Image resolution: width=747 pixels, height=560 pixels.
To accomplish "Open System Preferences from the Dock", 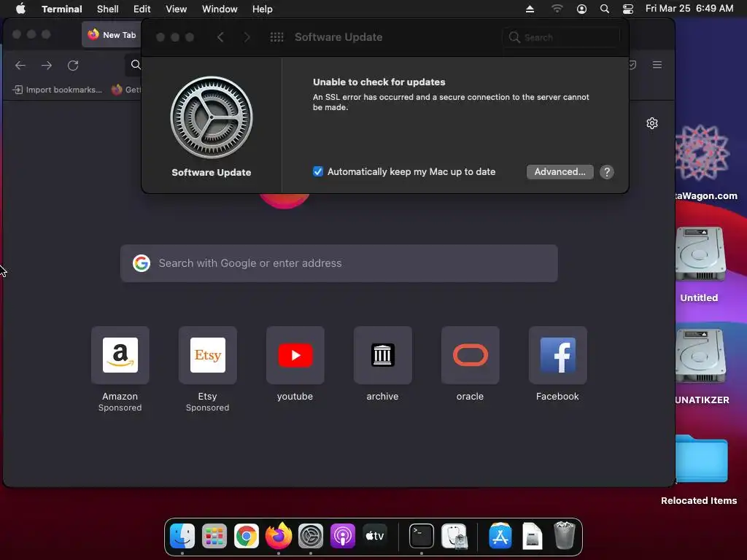I will (311, 536).
